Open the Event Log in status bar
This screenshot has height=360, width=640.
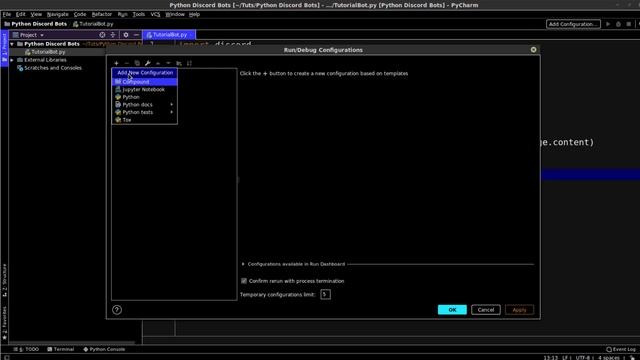click(x=621, y=349)
